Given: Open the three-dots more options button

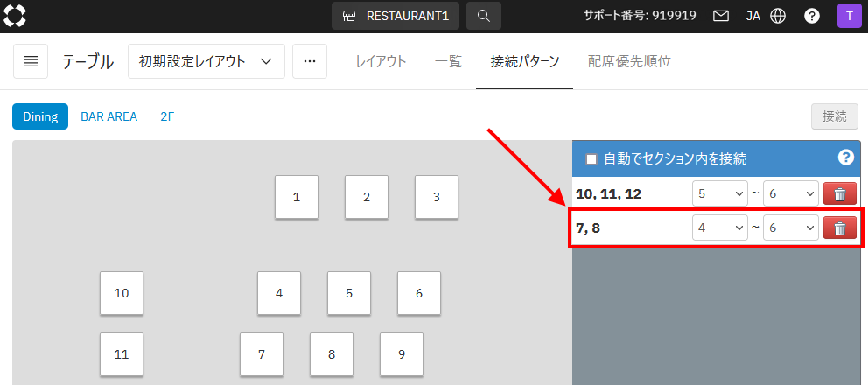Looking at the screenshot, I should (x=310, y=61).
